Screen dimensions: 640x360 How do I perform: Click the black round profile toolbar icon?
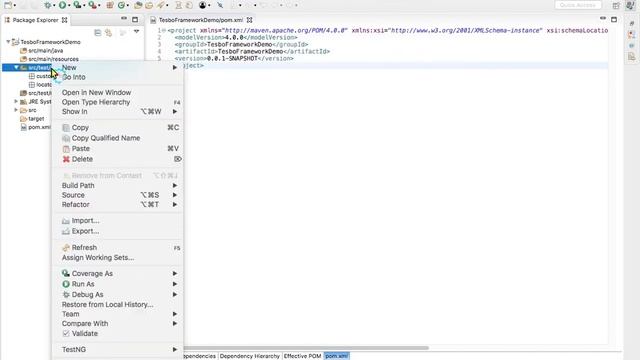point(202,5)
